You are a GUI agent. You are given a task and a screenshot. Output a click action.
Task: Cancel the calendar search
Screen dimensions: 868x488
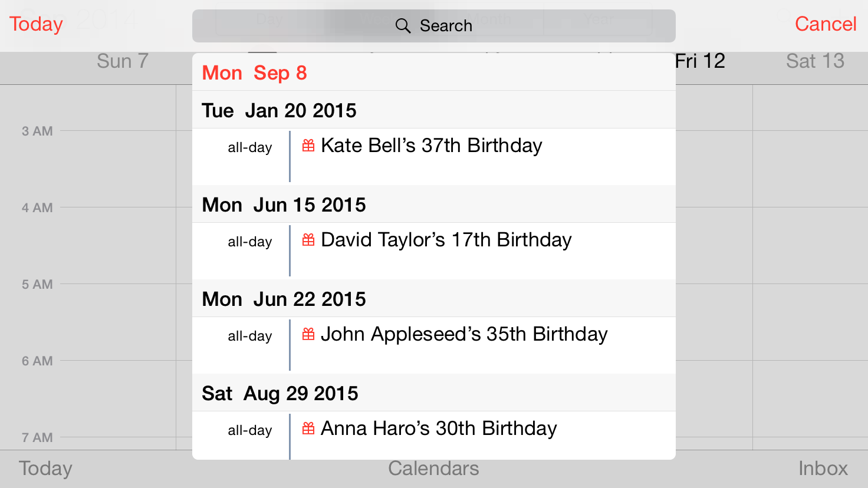point(825,24)
